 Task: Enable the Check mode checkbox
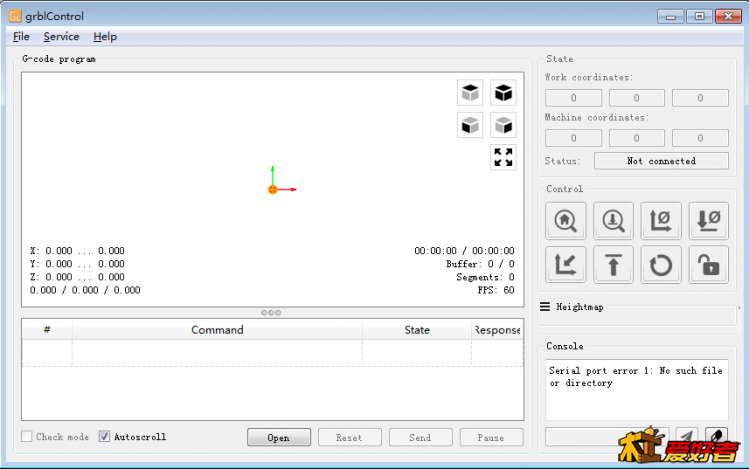27,437
